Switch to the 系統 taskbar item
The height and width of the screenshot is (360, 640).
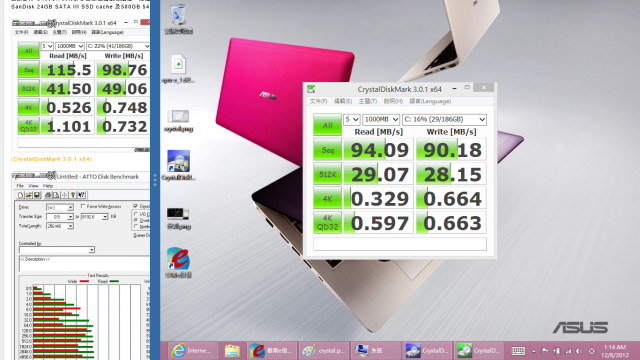tap(375, 351)
